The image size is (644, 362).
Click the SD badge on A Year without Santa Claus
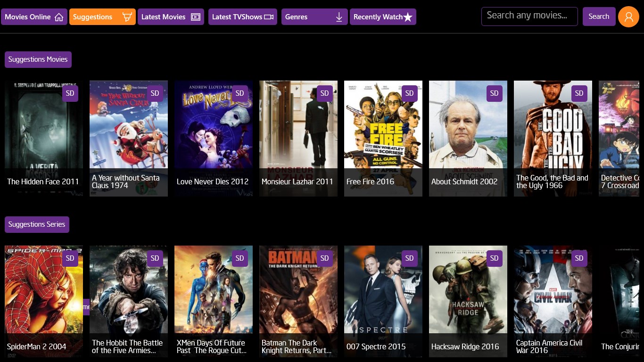point(155,93)
